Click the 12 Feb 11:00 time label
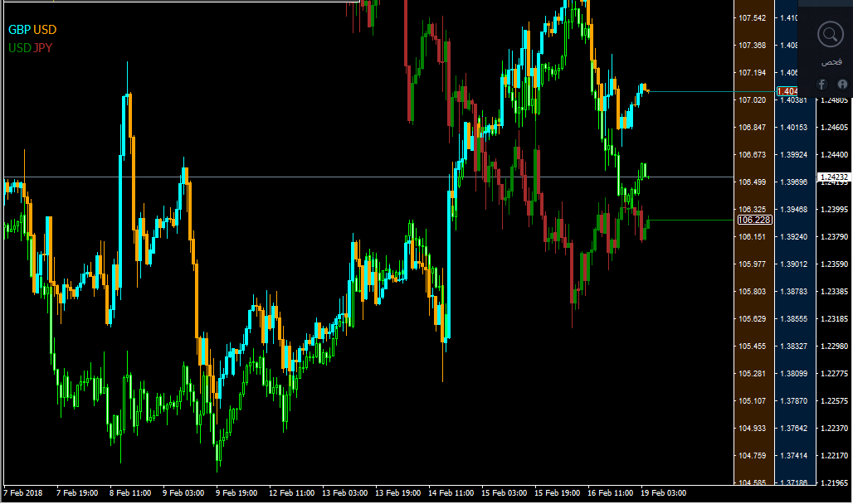The height and width of the screenshot is (504, 853). (293, 493)
